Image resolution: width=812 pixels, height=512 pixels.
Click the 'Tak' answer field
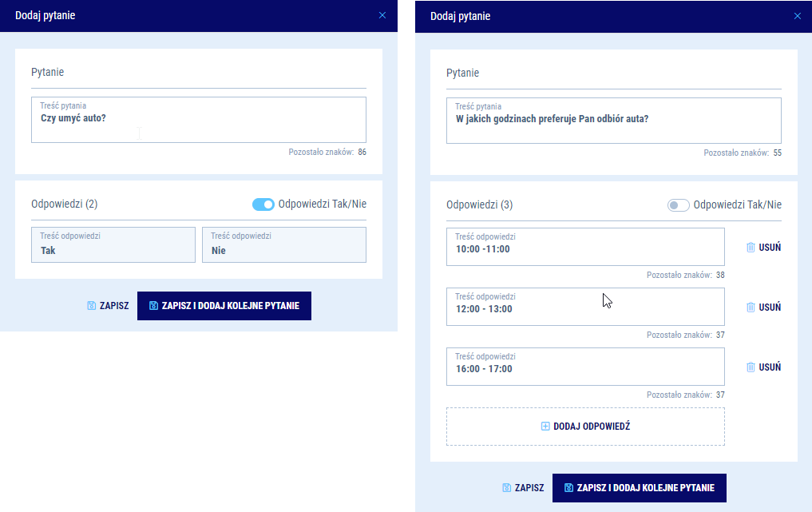[x=113, y=245]
